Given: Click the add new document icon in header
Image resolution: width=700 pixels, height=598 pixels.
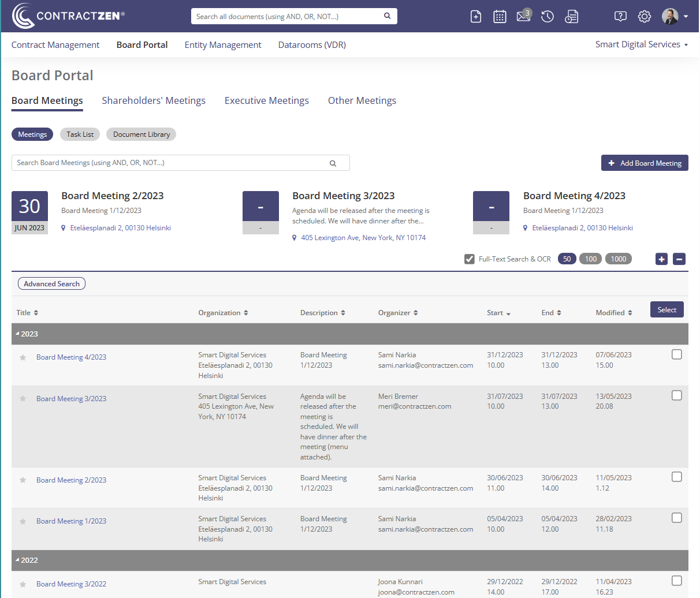Looking at the screenshot, I should coord(476,17).
